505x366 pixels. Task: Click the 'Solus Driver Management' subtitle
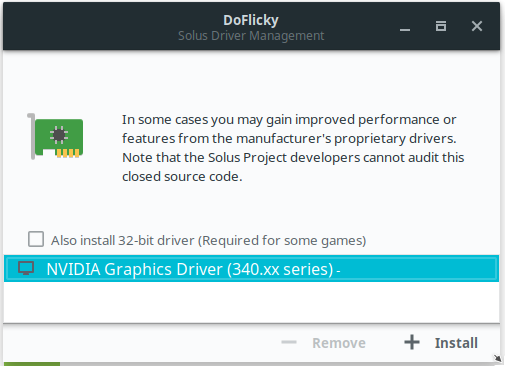[x=251, y=36]
